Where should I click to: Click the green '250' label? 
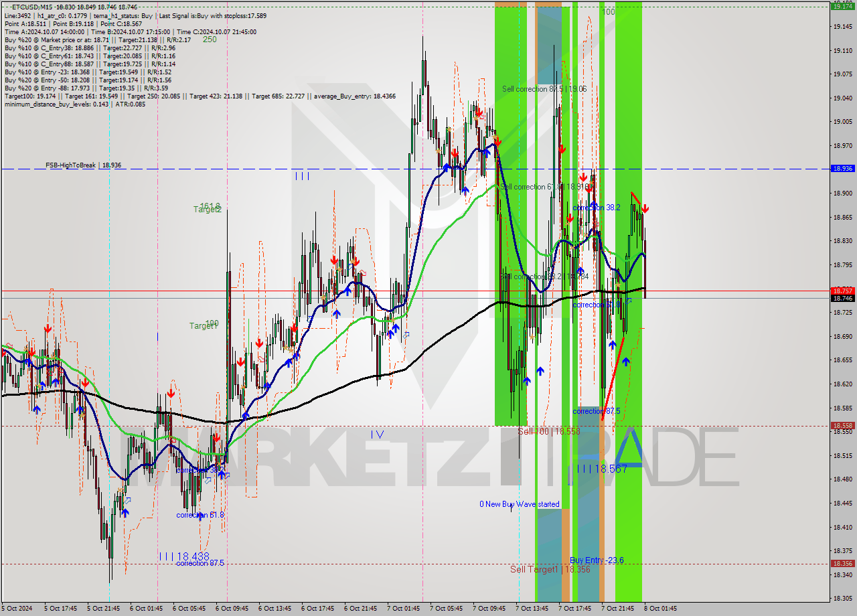(210, 40)
